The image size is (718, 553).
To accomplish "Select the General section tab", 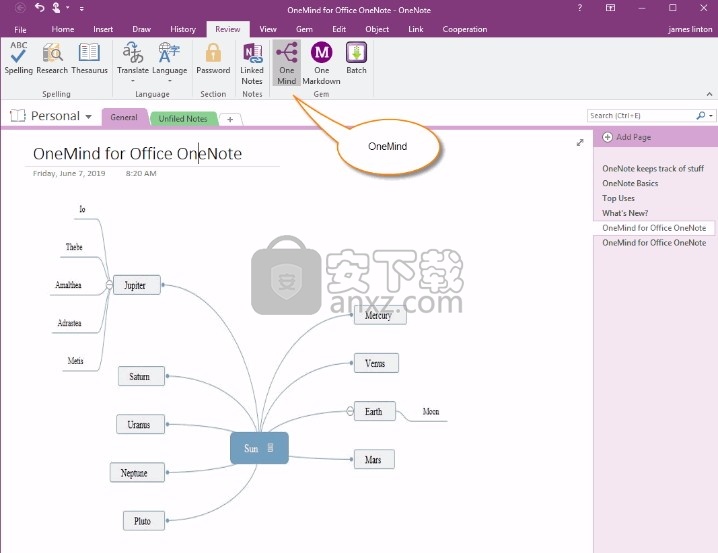I will (x=124, y=117).
